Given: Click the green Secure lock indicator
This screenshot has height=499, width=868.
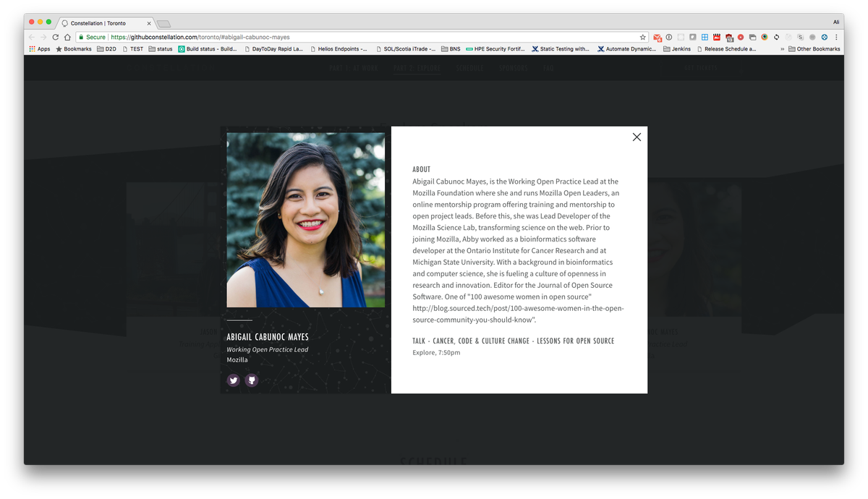Looking at the screenshot, I should [x=92, y=37].
